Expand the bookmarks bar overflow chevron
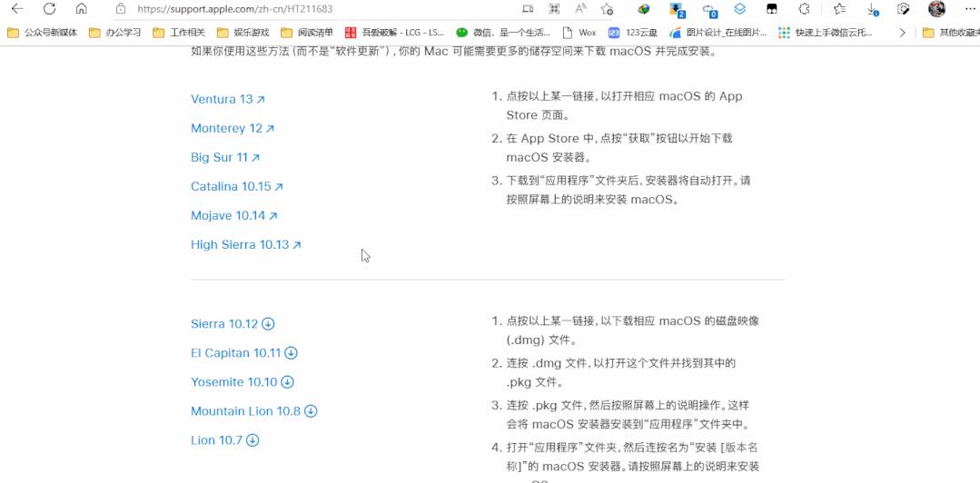980x483 pixels. (902, 33)
